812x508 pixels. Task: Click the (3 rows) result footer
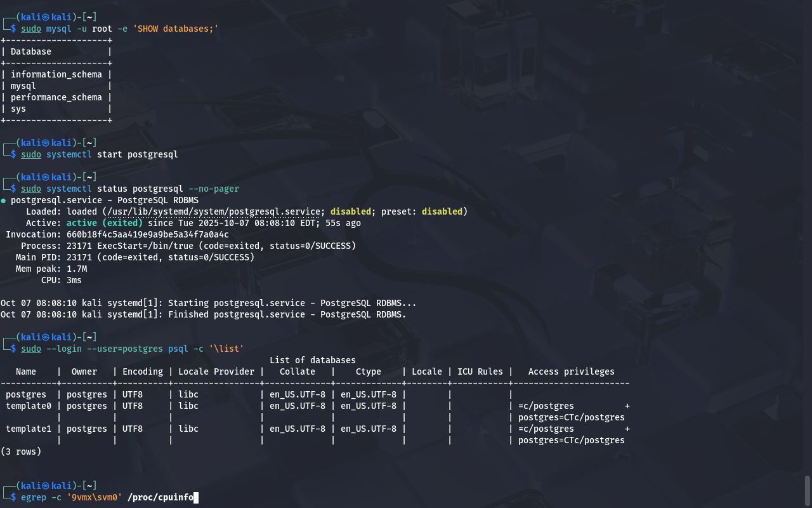pos(21,452)
